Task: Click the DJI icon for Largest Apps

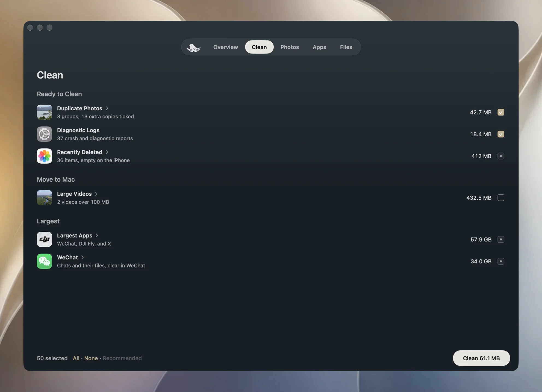Action: tap(45, 239)
